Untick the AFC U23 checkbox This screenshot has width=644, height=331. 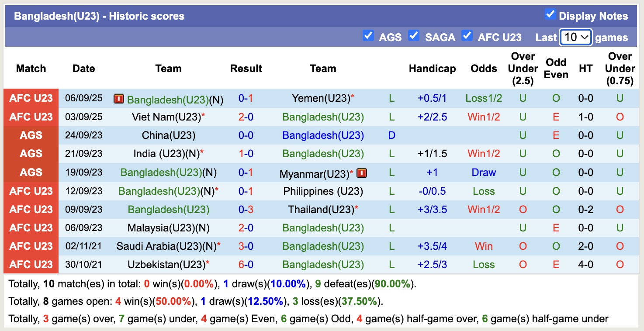467,35
